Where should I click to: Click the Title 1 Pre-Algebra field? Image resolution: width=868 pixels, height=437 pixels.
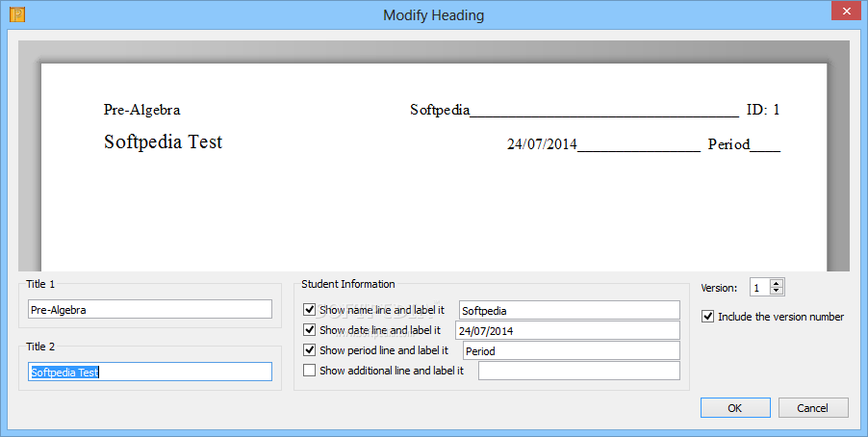pyautogui.click(x=150, y=310)
